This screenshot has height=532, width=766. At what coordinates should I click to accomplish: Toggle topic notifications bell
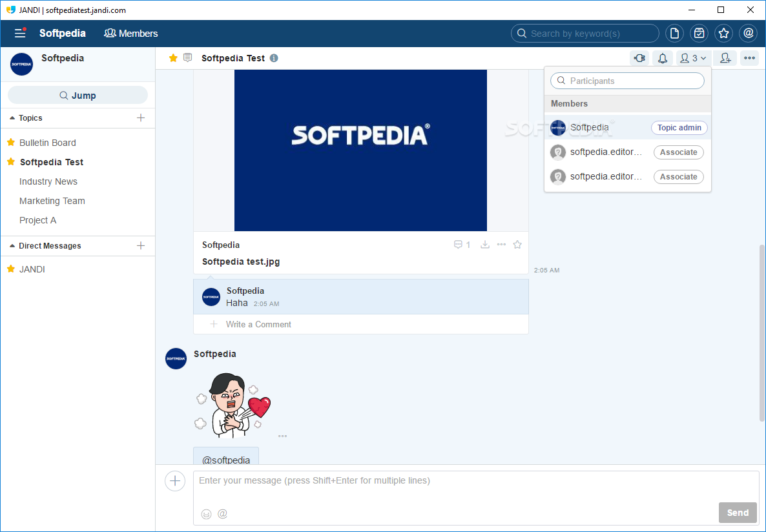pos(663,58)
